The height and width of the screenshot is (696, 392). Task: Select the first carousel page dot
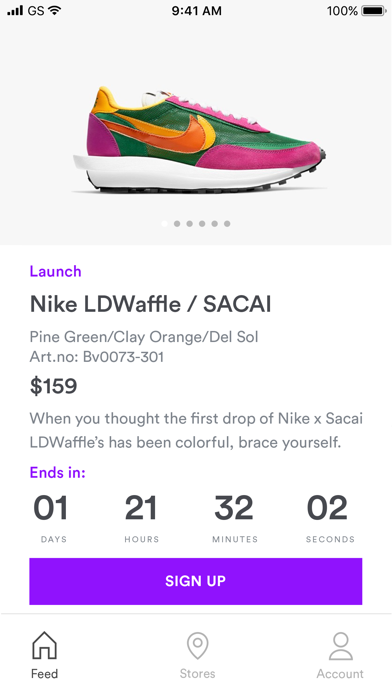pos(165,224)
